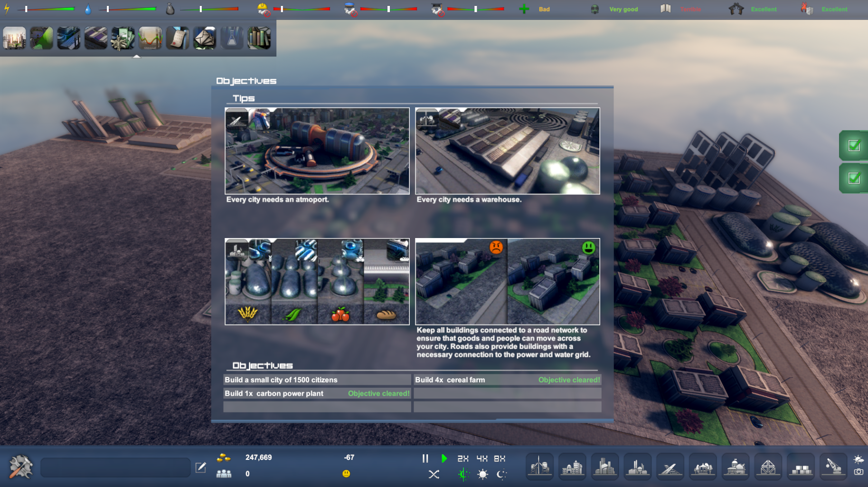Viewport: 868px width, 487px height.
Task: Open the city overview panel icon
Action: (14, 38)
